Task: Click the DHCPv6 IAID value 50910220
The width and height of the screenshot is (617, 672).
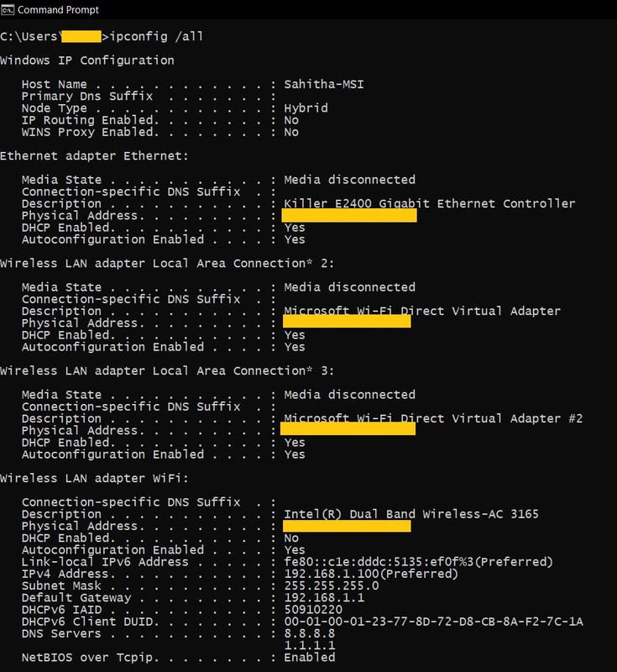Action: click(x=313, y=610)
